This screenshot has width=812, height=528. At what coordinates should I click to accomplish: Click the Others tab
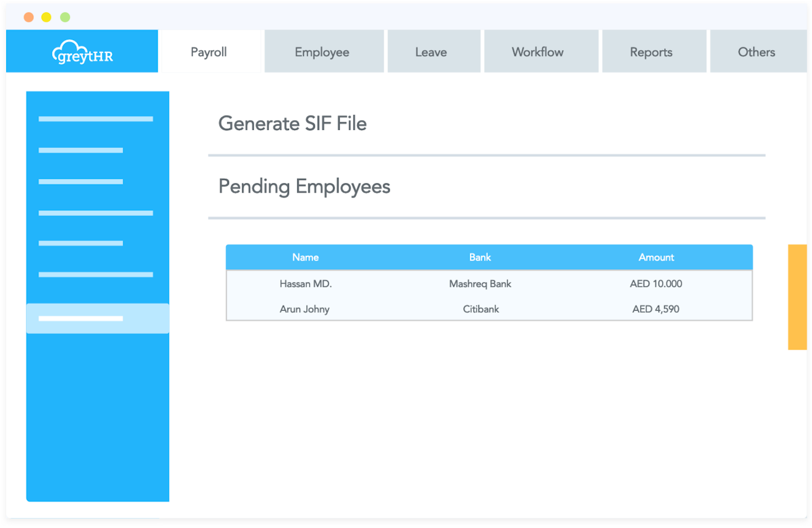point(756,52)
